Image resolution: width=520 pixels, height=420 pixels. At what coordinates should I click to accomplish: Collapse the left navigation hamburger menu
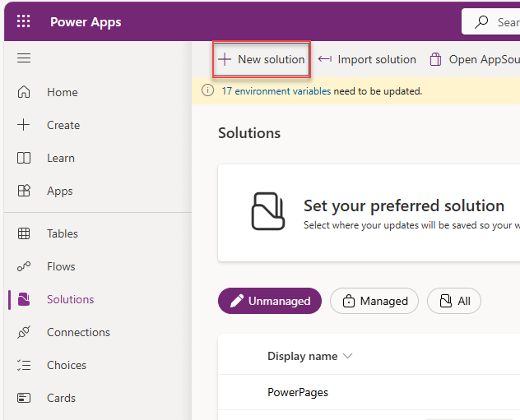(24, 58)
